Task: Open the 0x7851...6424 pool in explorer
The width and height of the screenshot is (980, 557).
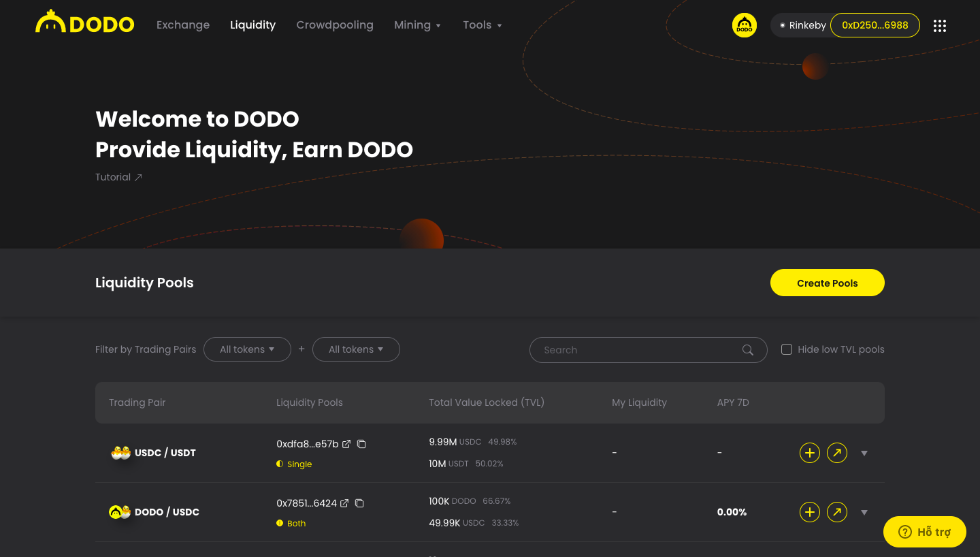Action: pyautogui.click(x=344, y=503)
